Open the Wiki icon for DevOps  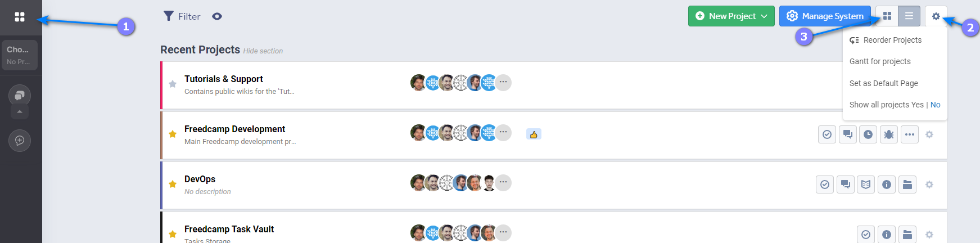point(866,184)
